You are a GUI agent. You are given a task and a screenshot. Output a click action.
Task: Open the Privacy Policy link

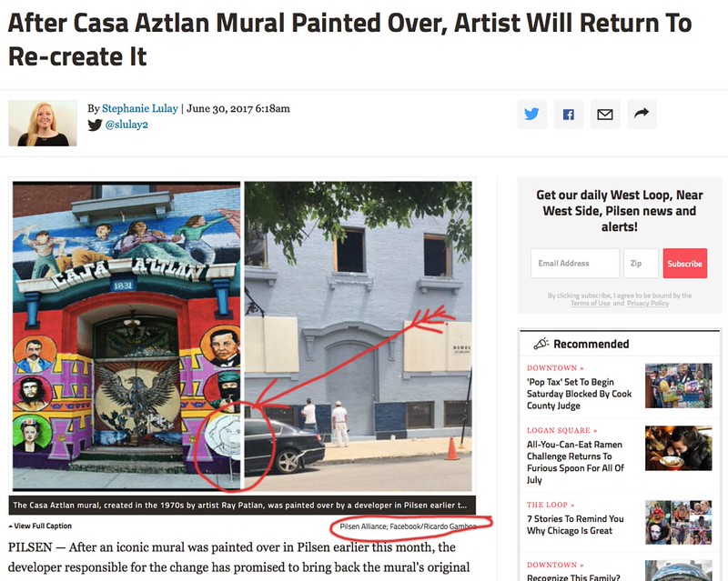tap(648, 303)
